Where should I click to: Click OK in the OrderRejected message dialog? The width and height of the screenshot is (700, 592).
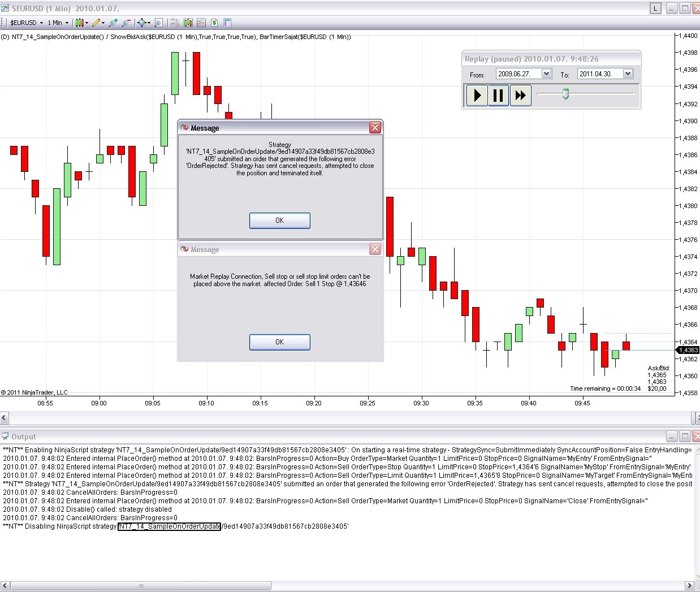point(279,221)
